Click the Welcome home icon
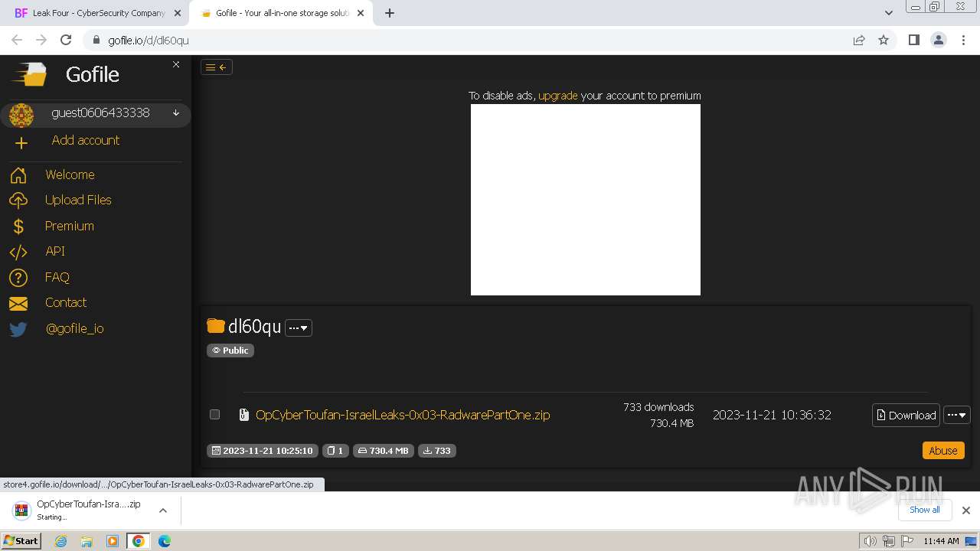The image size is (980, 551). point(18,175)
